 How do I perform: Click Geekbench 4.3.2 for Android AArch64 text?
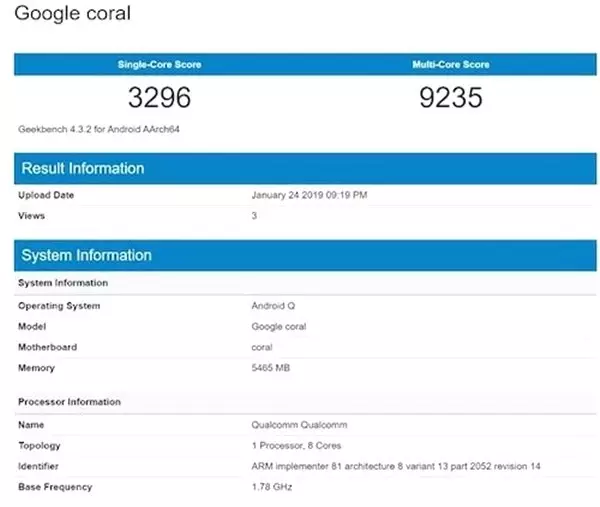pos(99,129)
